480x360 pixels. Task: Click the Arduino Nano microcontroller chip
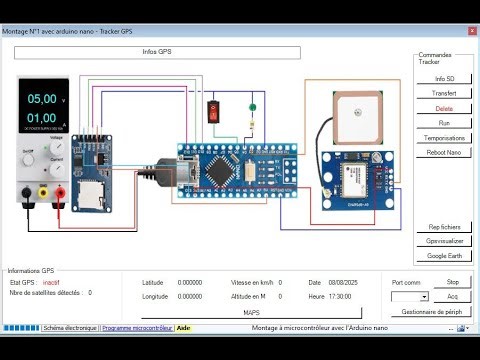click(x=220, y=170)
